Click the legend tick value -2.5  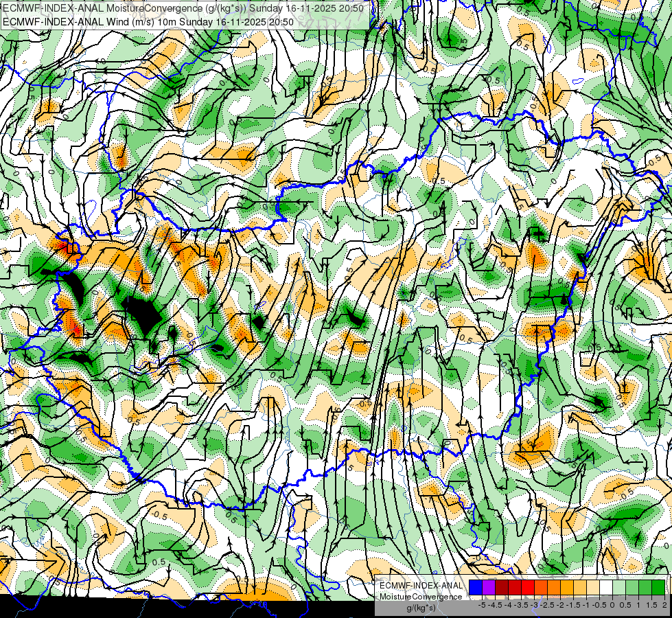point(547,605)
